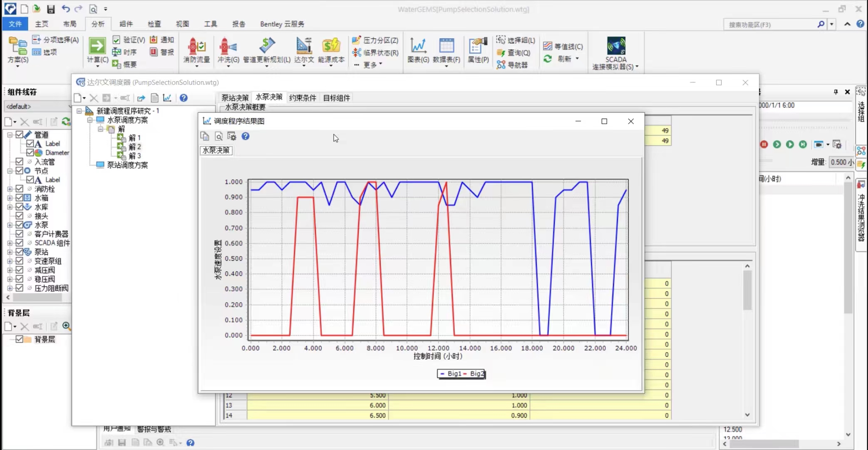Click the Compute (计算) green arrow icon

coord(97,46)
